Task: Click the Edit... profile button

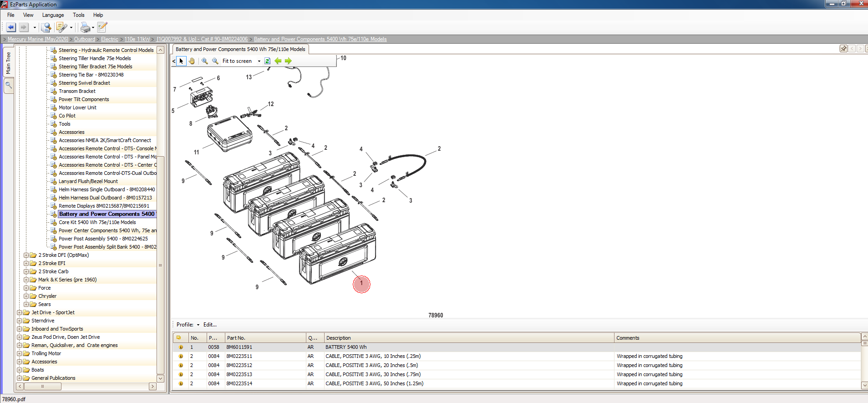Action: tap(210, 325)
